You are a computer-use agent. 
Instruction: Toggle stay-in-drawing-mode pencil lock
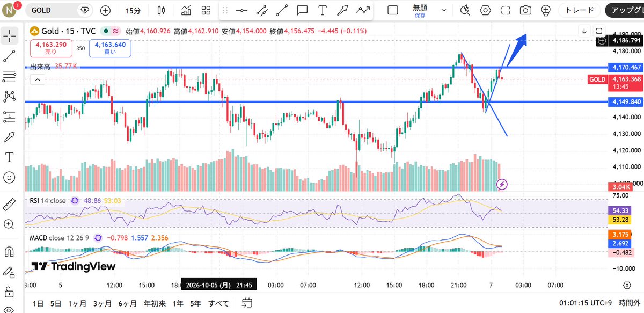point(9,272)
